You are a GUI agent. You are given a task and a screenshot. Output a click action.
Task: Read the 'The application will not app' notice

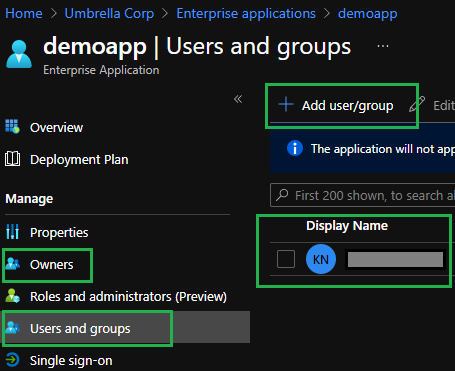click(x=383, y=149)
